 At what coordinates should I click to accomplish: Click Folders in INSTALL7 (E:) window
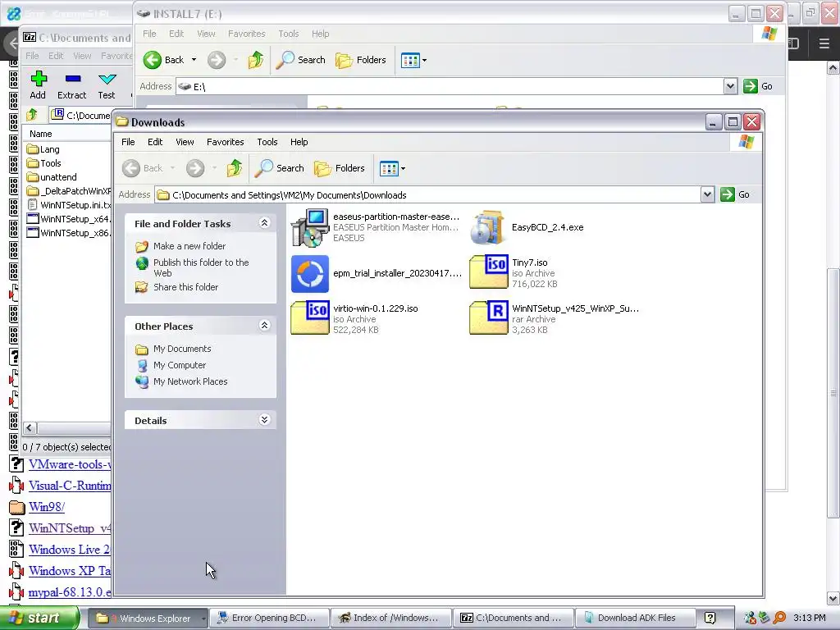[x=361, y=60]
